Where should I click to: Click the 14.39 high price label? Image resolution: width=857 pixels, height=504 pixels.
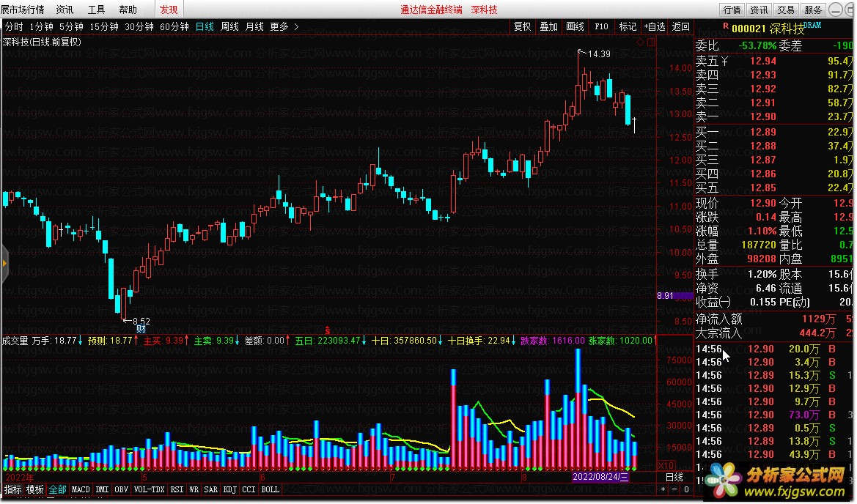click(599, 54)
